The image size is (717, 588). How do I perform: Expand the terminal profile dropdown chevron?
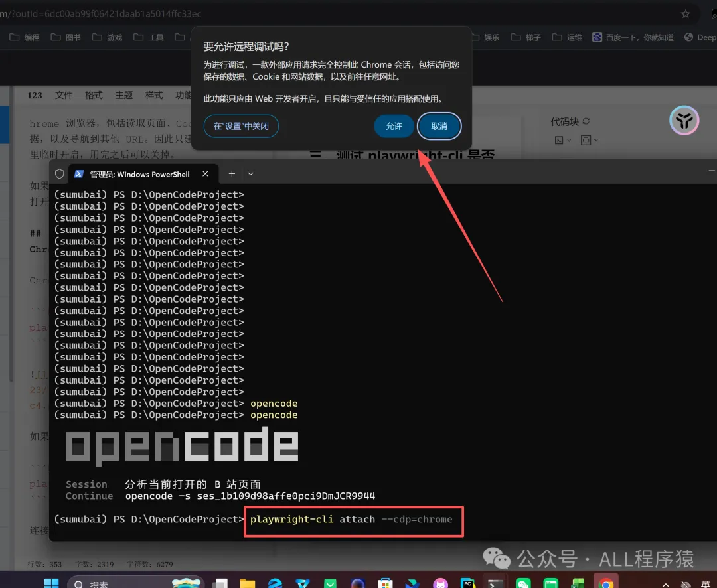[250, 174]
